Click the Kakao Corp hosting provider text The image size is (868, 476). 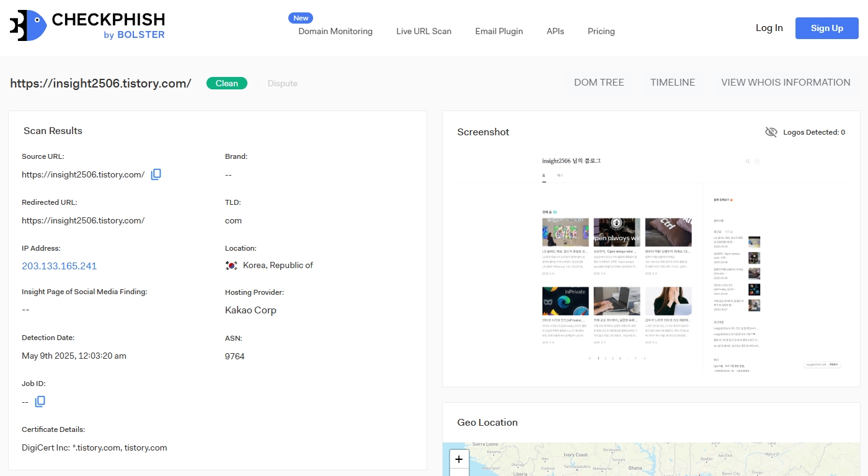[x=250, y=310]
